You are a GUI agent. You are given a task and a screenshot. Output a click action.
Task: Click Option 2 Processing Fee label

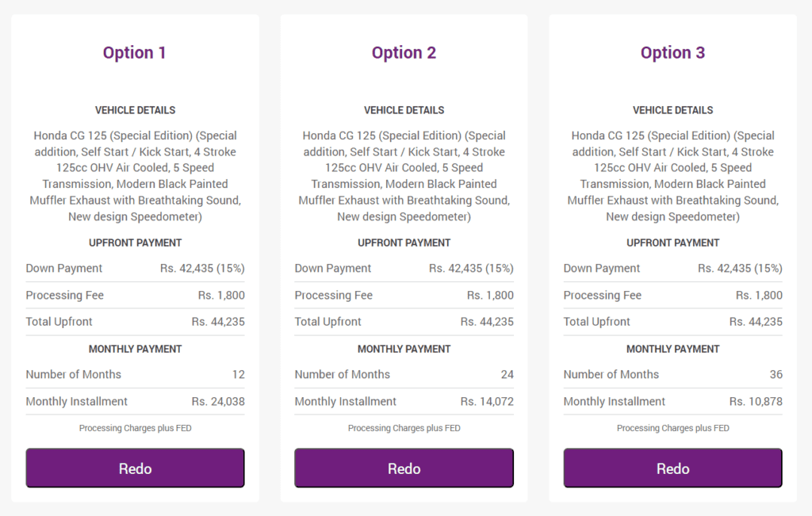[334, 295]
